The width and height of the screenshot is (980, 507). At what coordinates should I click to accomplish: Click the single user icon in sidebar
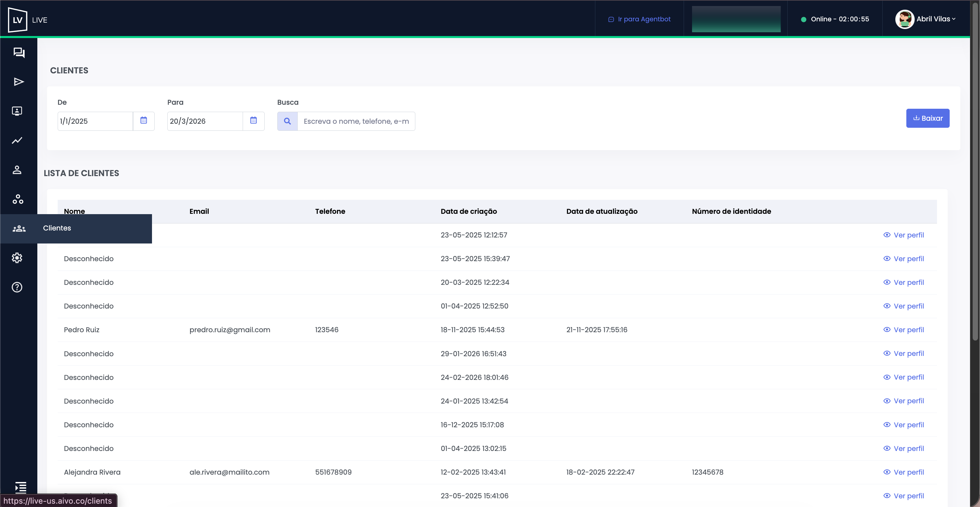click(x=17, y=170)
